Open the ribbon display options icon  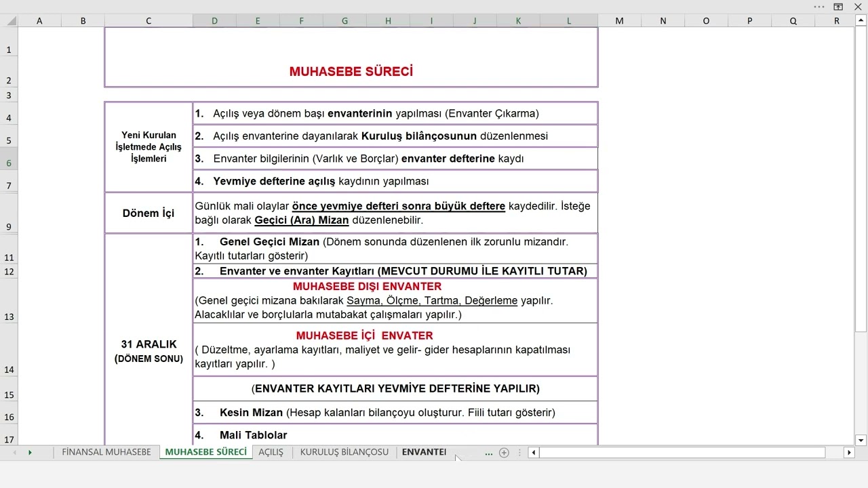pos(839,7)
